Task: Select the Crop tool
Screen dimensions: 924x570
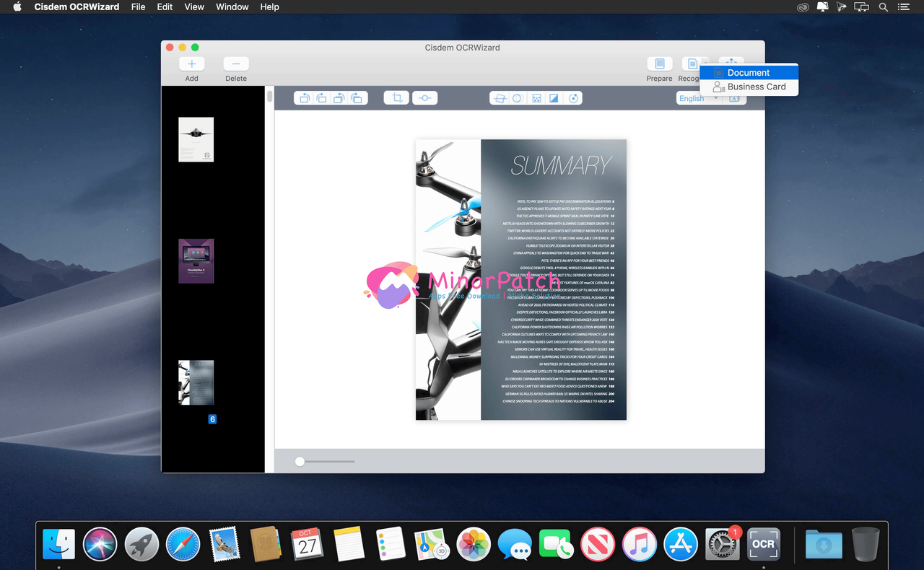Action: click(x=396, y=98)
